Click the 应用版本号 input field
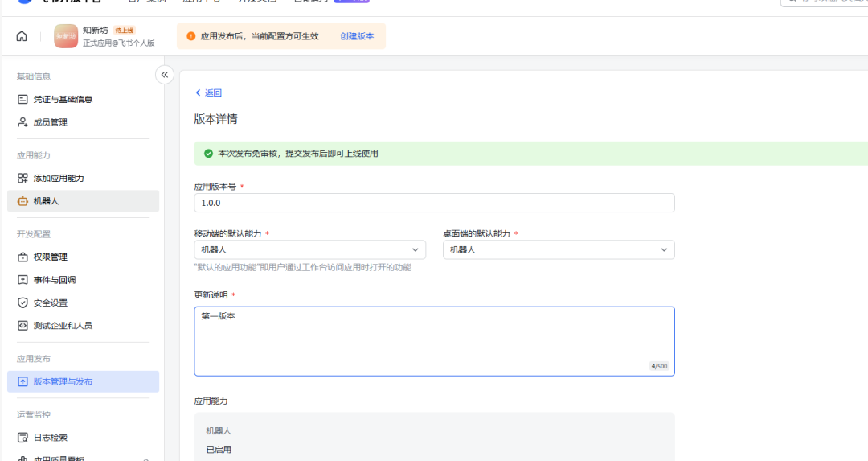This screenshot has height=461, width=868. point(434,203)
